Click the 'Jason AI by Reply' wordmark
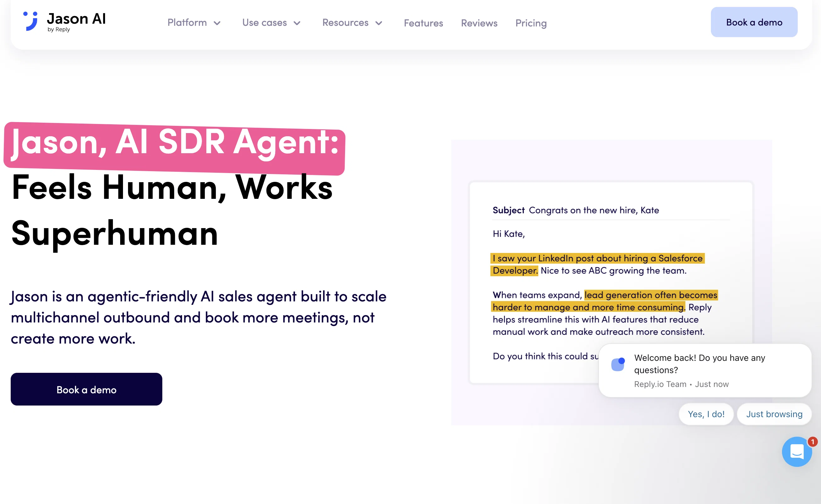The width and height of the screenshot is (821, 504). tap(76, 22)
